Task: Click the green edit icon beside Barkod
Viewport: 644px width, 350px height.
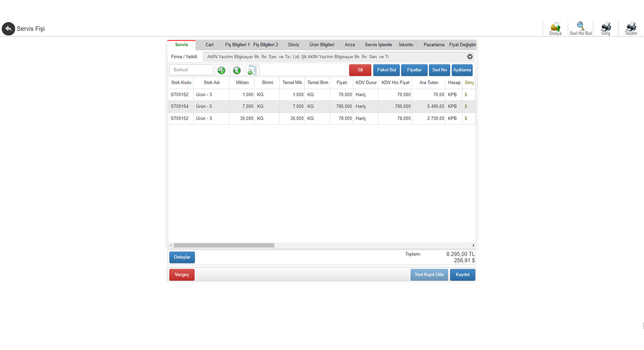Action: point(237,70)
